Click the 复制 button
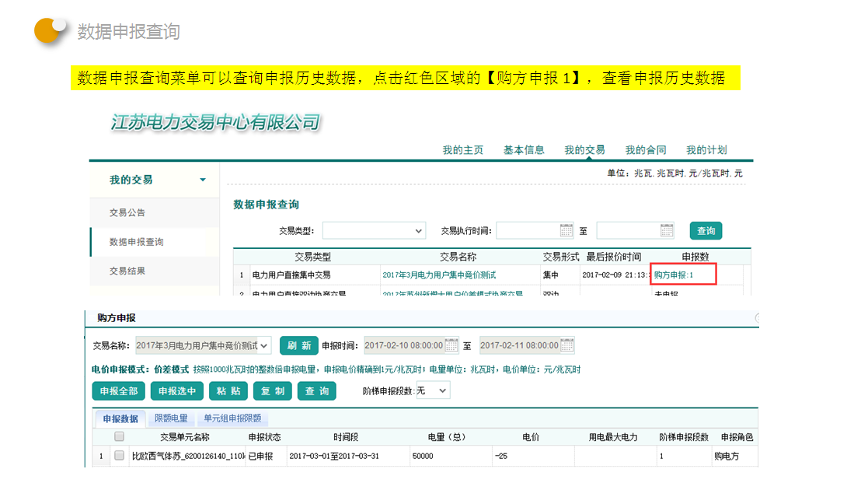Viewport: 868px width, 483px height. tap(273, 390)
